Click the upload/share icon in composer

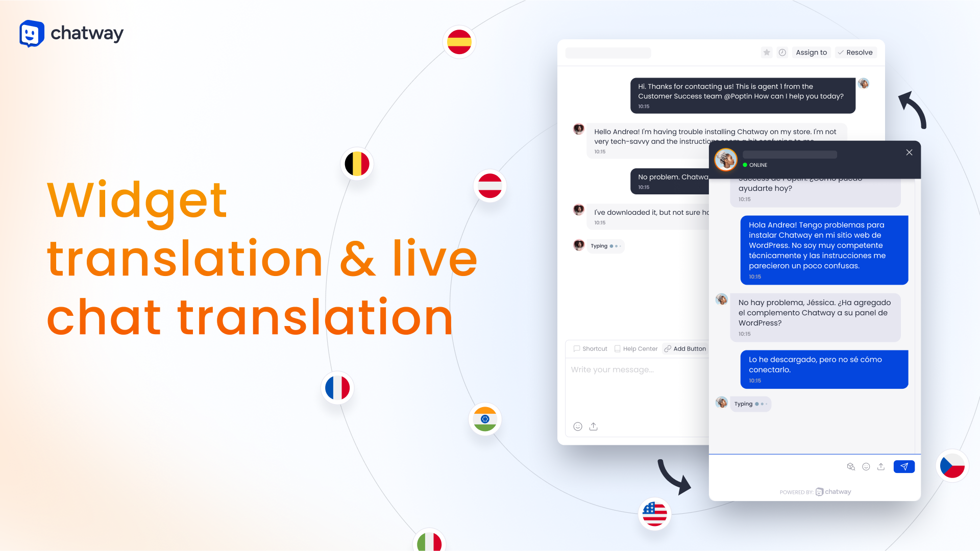pos(593,426)
